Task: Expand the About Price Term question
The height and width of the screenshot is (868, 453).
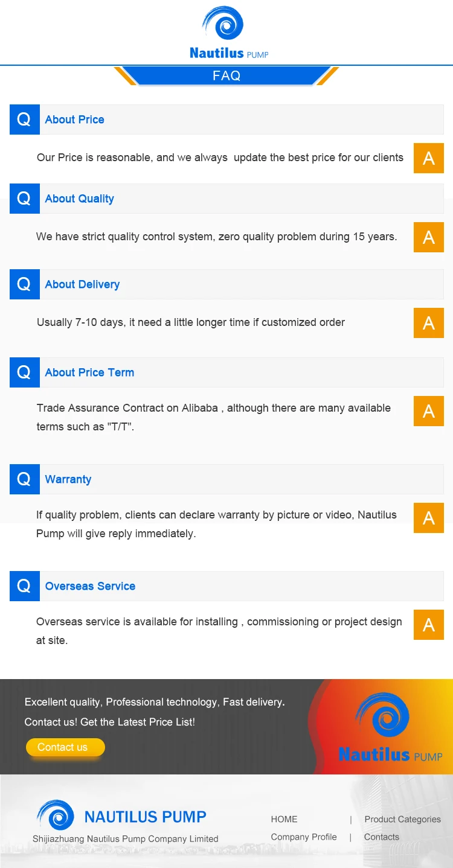Action: tap(89, 372)
